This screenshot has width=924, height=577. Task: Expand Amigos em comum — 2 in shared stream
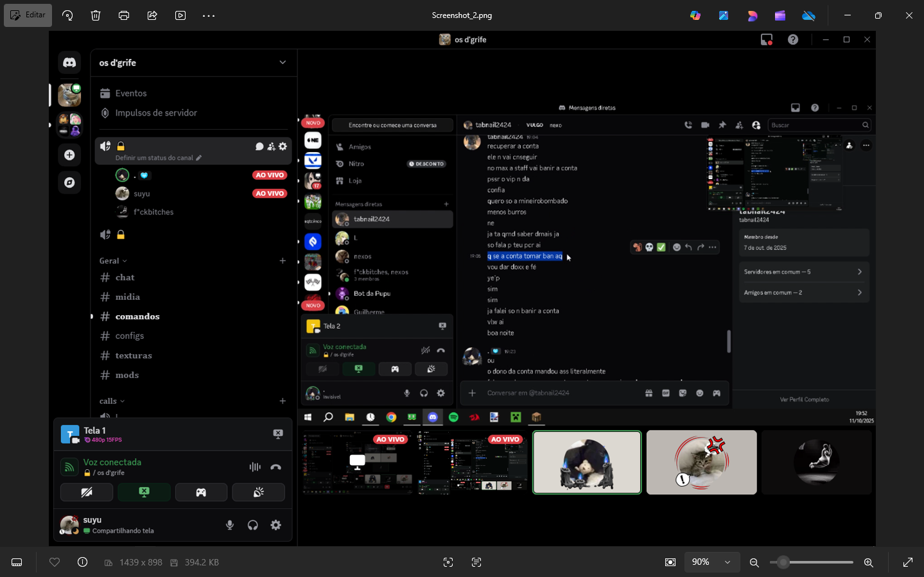[804, 293]
